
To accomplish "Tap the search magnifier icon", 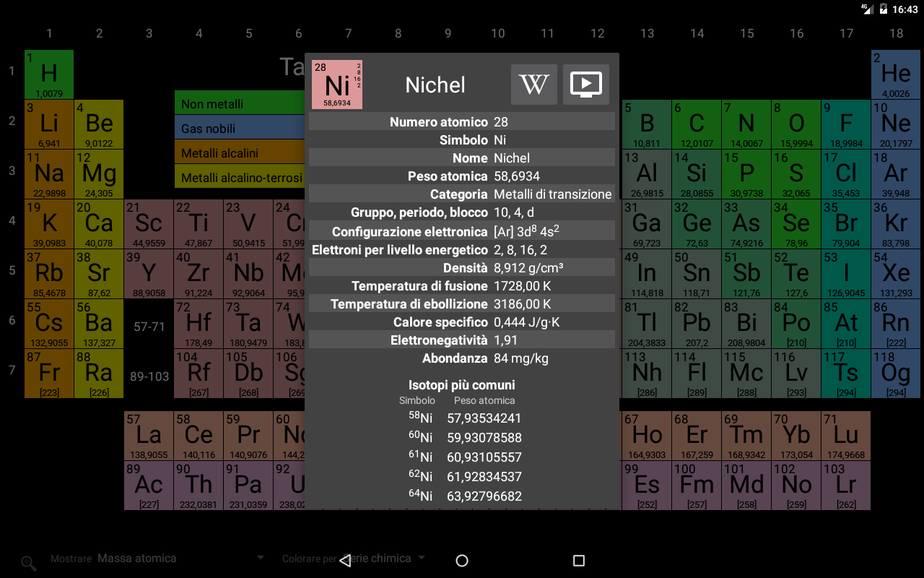I will [29, 563].
